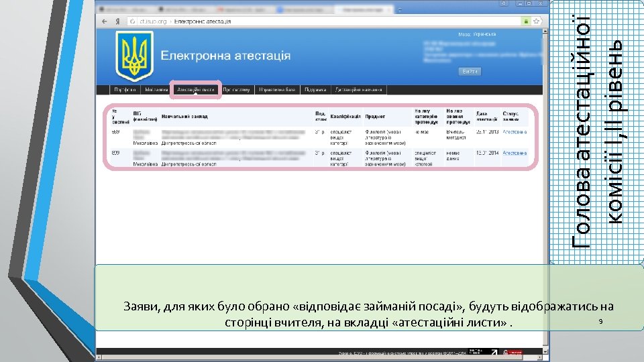
Task: Open the Yandex "Я" home button
Action: coord(117,21)
